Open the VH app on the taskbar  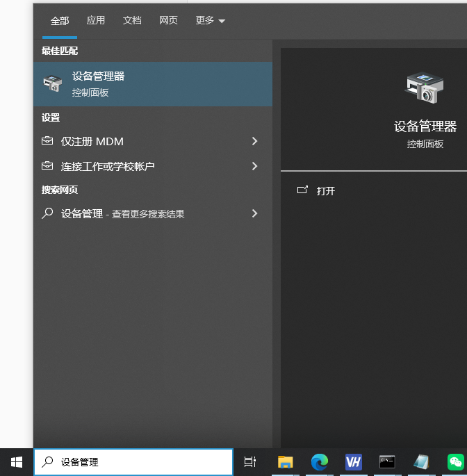pos(354,462)
